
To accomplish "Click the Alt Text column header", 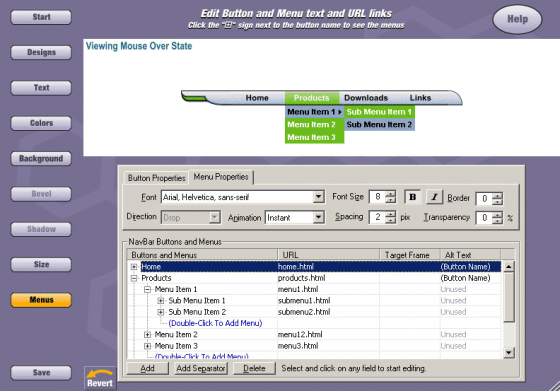I will pos(470,255).
